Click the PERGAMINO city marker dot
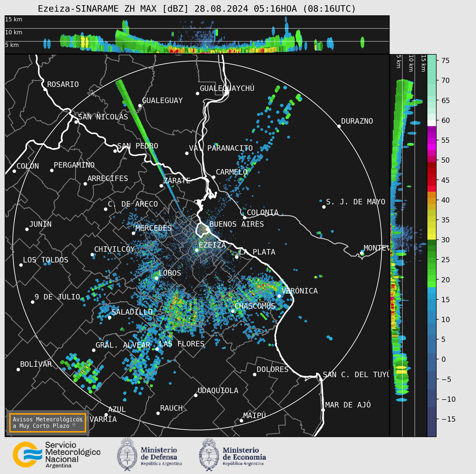 coord(52,170)
